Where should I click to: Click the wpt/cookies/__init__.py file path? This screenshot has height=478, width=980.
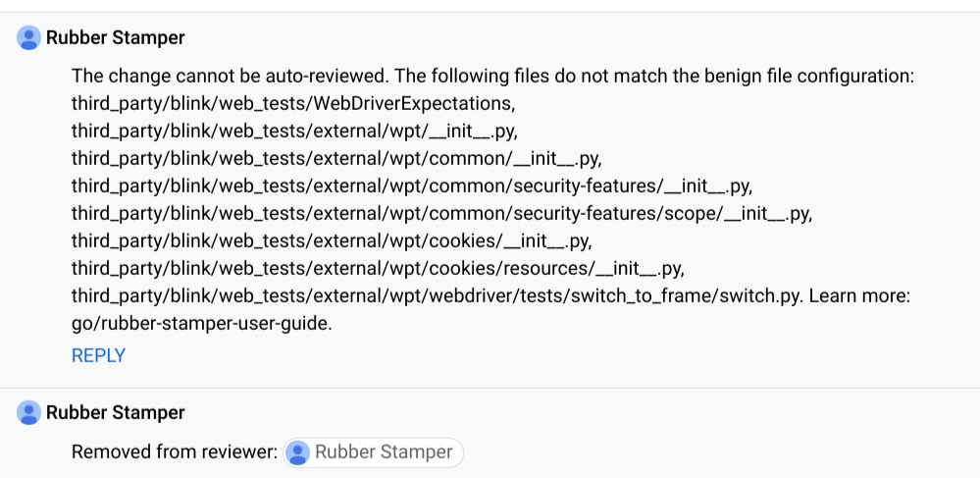[x=334, y=239]
